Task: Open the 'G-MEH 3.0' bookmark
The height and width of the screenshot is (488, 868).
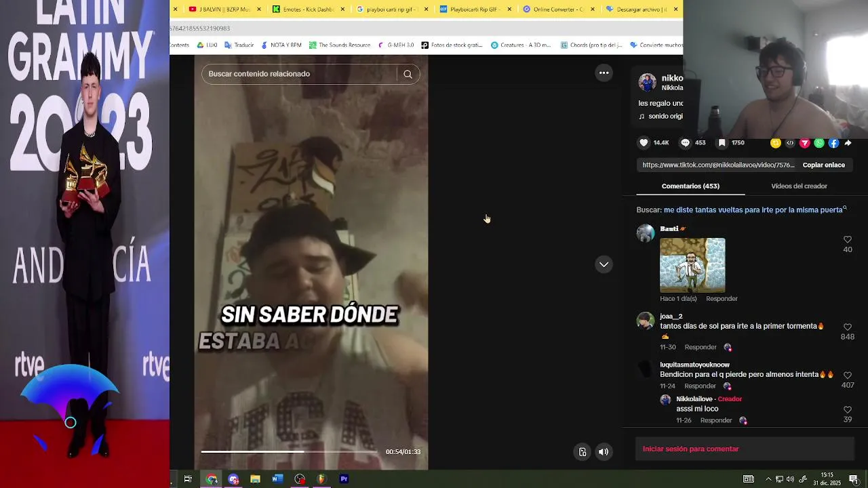Action: 395,45
